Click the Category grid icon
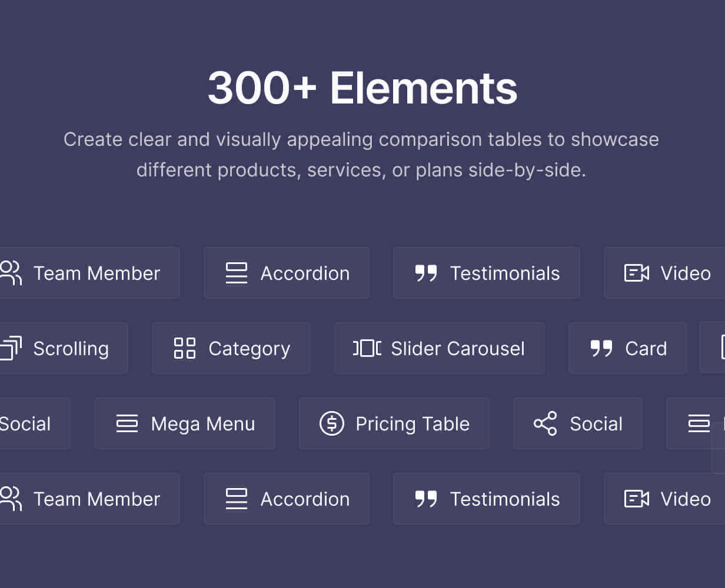The width and height of the screenshot is (725, 588). pyautogui.click(x=185, y=348)
